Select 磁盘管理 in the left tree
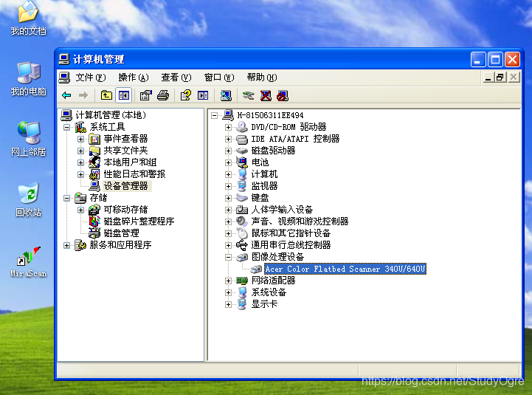This screenshot has width=532, height=395. coord(122,233)
